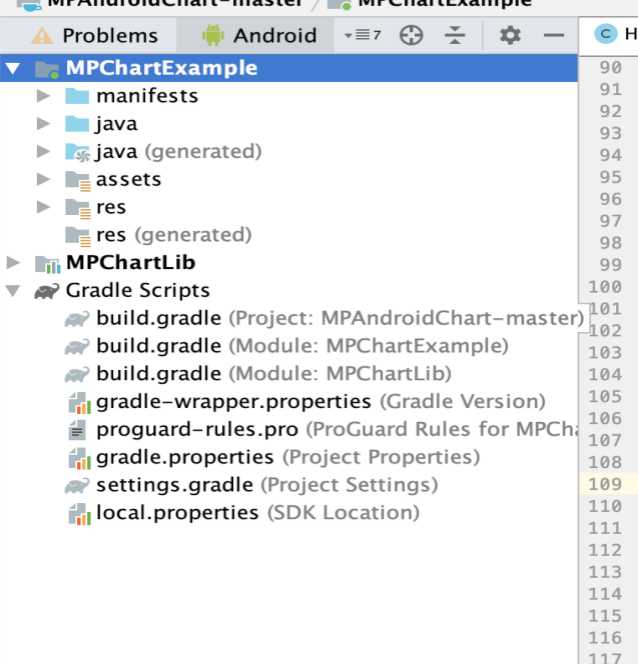Click line number 109 in gutter
Image resolution: width=638 pixels, height=664 pixels.
(x=605, y=484)
